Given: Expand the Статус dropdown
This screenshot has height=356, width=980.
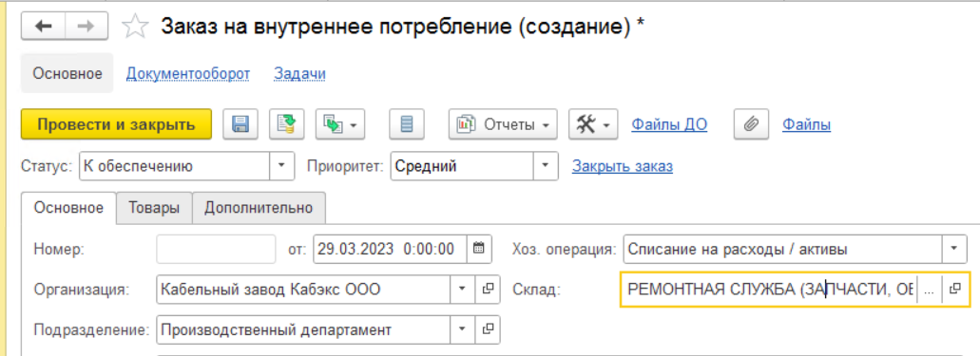Looking at the screenshot, I should pyautogui.click(x=281, y=166).
